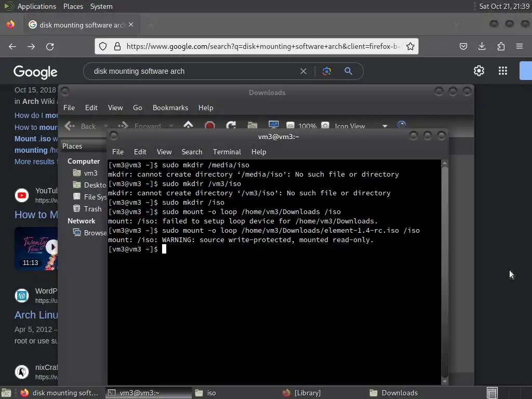This screenshot has width=532, height=399.
Task: Open Computer location in file manager toolbar
Action: 273,126
